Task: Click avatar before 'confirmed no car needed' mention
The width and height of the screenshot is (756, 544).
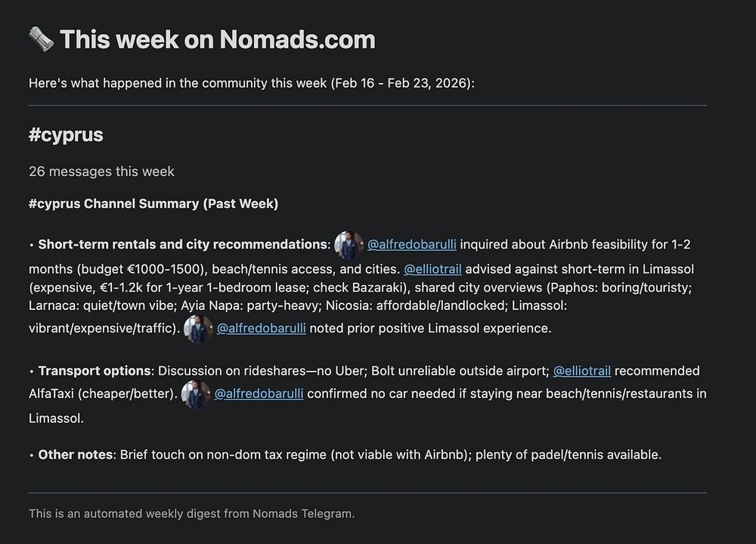Action: pyautogui.click(x=196, y=394)
